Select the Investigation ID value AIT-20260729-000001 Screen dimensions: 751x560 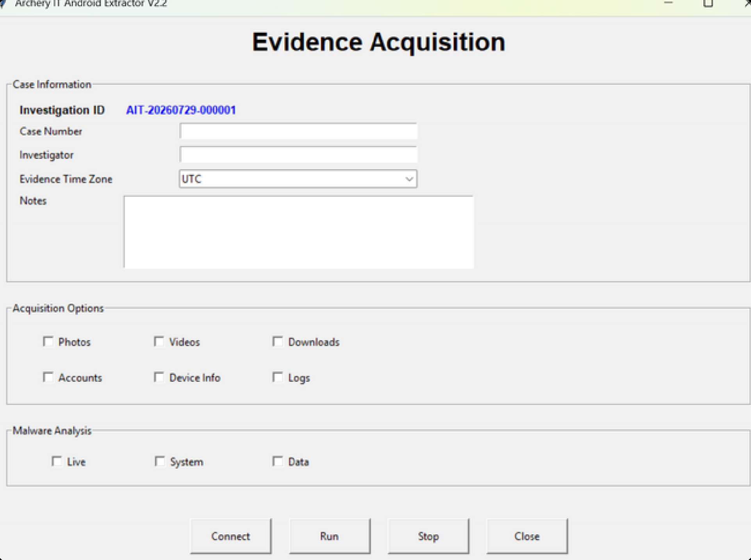(181, 110)
